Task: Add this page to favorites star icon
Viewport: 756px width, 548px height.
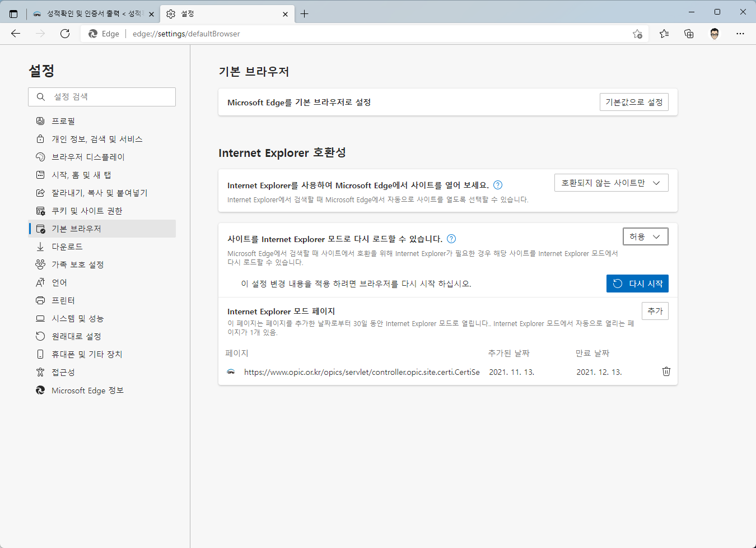Action: 637,34
